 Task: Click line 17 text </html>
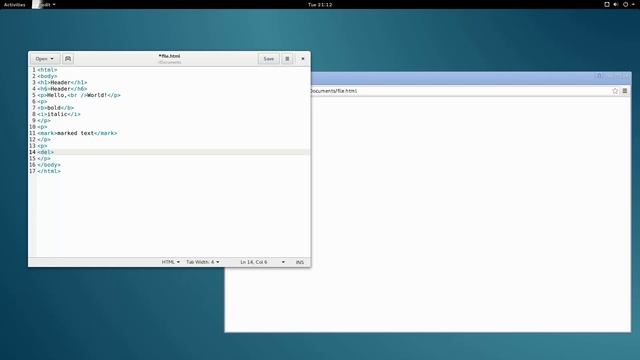[49, 171]
